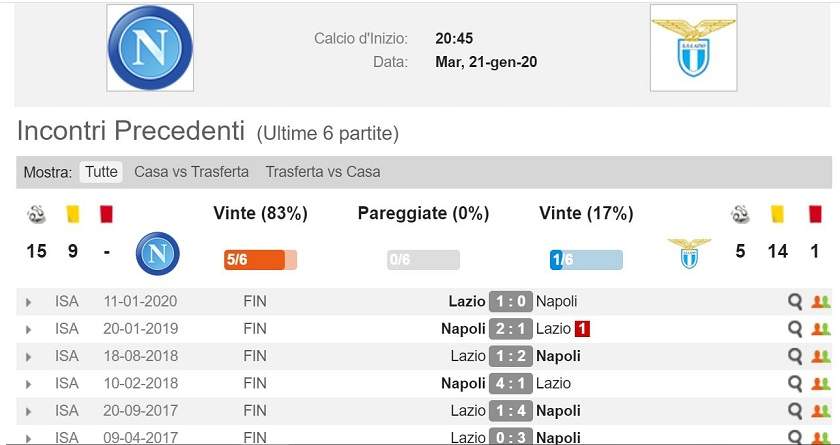
Task: Expand the 11-01-2020 match row arrow
Action: [x=28, y=303]
